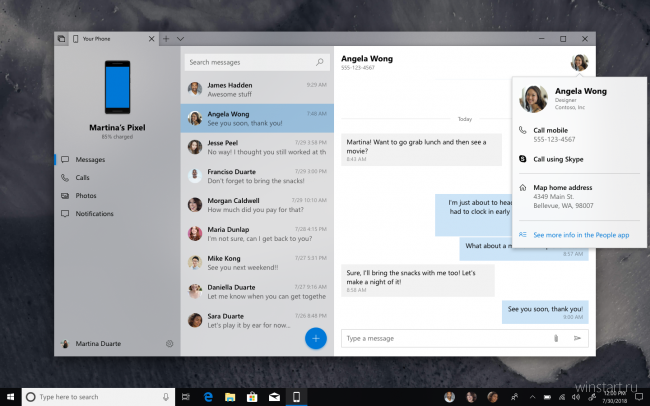Click the People app card icon
650x406 pixels.
(523, 235)
